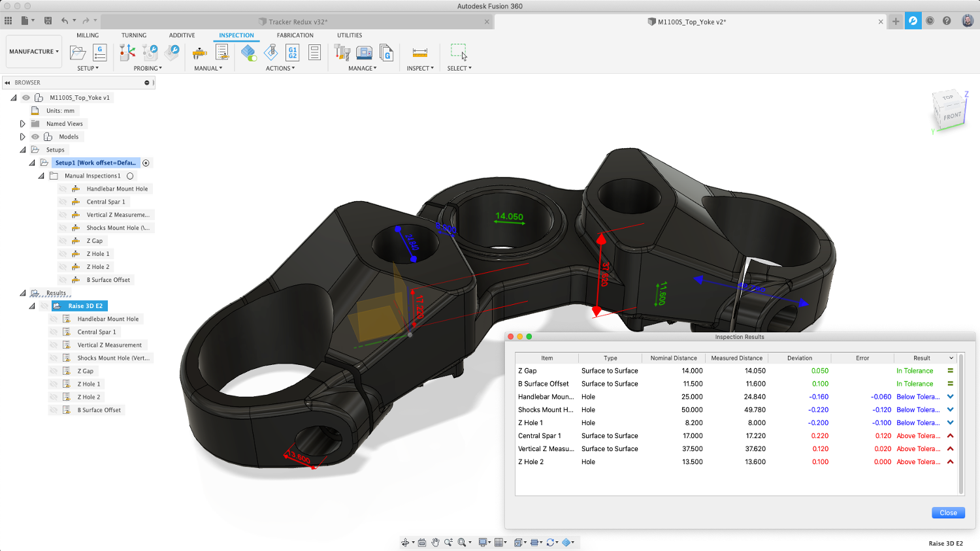Switch to the MILLING ribbon tab
This screenshot has width=980, height=551.
tap(88, 35)
